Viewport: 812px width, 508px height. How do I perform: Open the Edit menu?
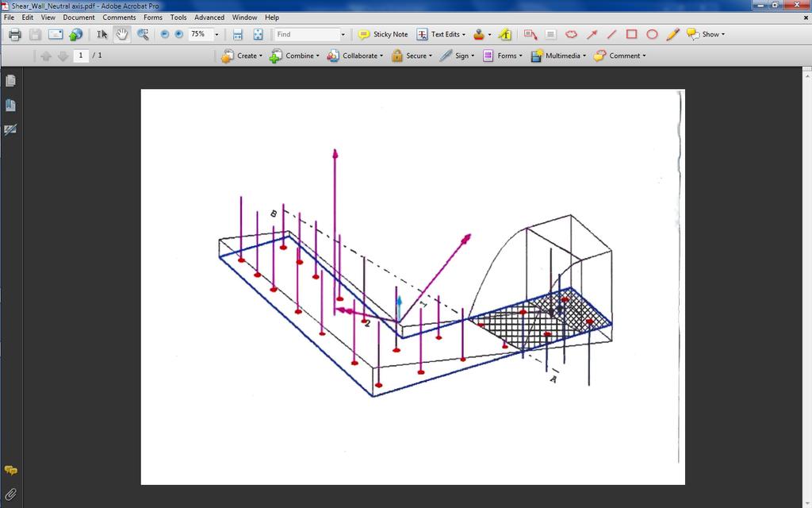click(28, 17)
